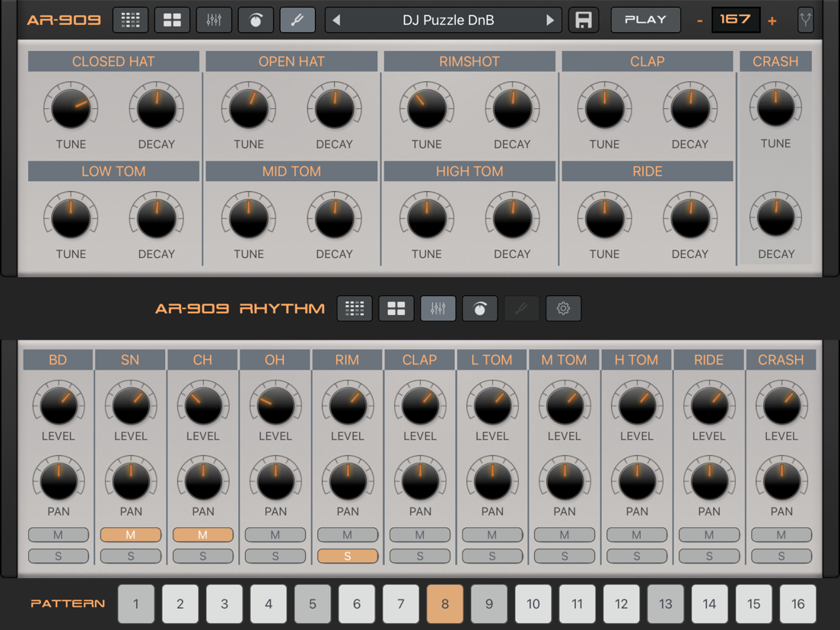
Task: Click the SN PAN knob
Action: 131,481
